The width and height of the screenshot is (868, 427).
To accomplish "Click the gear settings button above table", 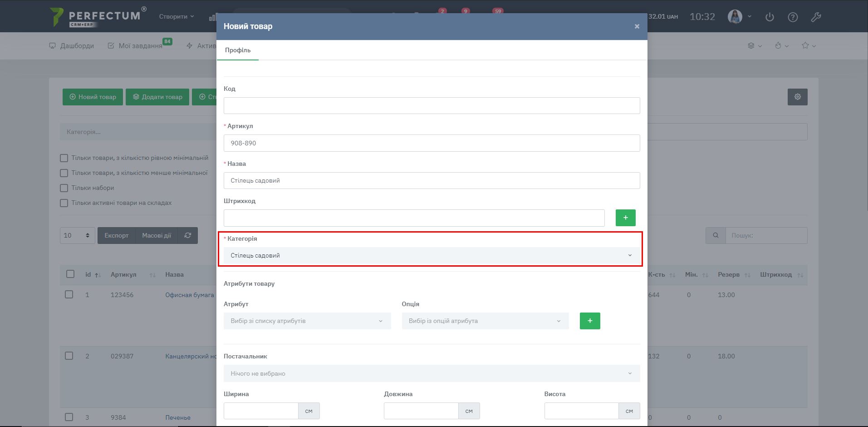I will 797,97.
